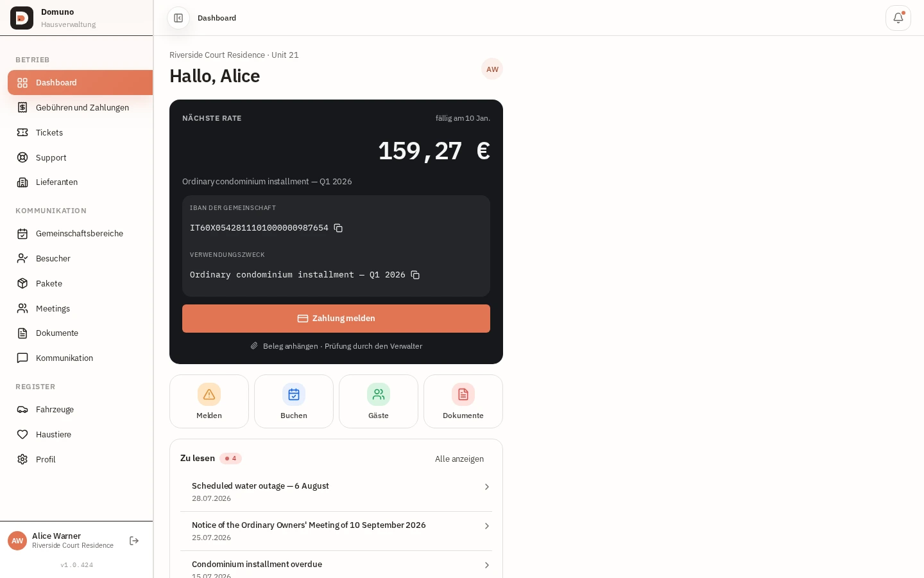
Task: Click the Beleg anhängen paperclip icon
Action: [254, 346]
